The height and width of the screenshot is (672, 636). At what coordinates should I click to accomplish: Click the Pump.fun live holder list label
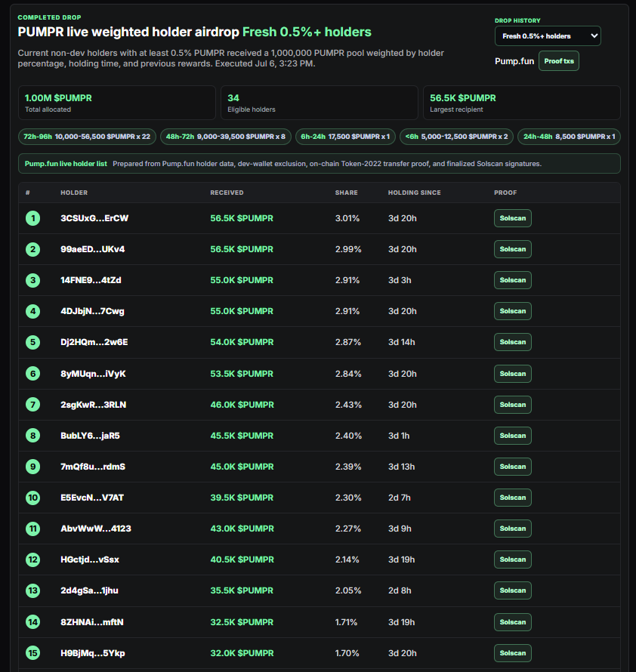(x=66, y=164)
